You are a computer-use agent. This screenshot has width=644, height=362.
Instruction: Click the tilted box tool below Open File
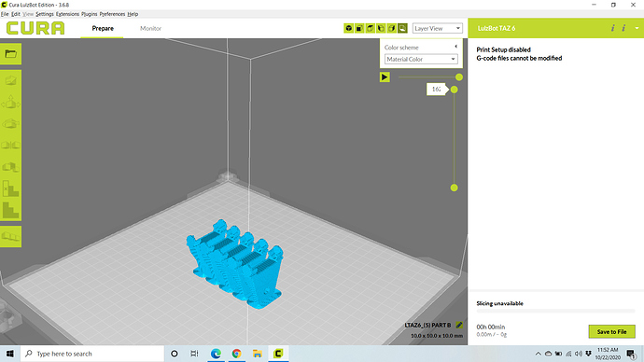[x=10, y=80]
